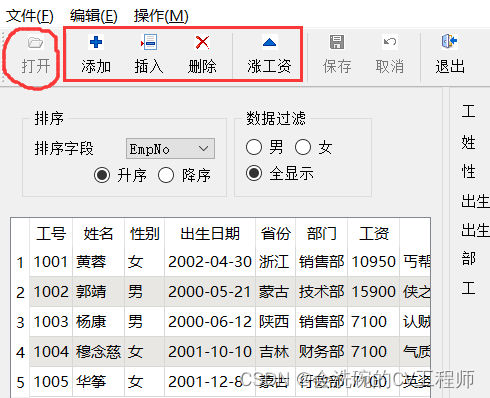Click employee number cell 1004
Viewport: 490px width, 398px height.
[51, 352]
